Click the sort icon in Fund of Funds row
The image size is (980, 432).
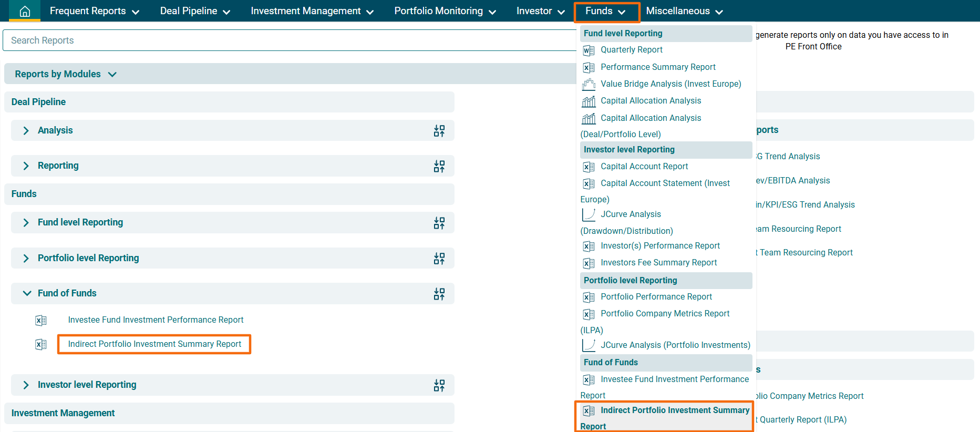pos(439,294)
